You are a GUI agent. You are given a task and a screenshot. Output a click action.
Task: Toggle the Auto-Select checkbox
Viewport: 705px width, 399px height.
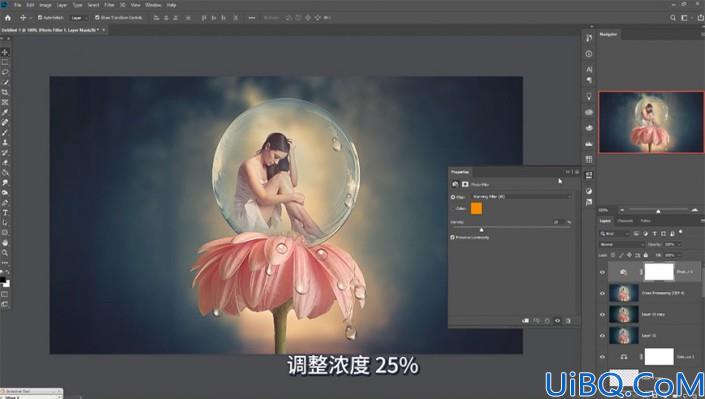(40, 18)
